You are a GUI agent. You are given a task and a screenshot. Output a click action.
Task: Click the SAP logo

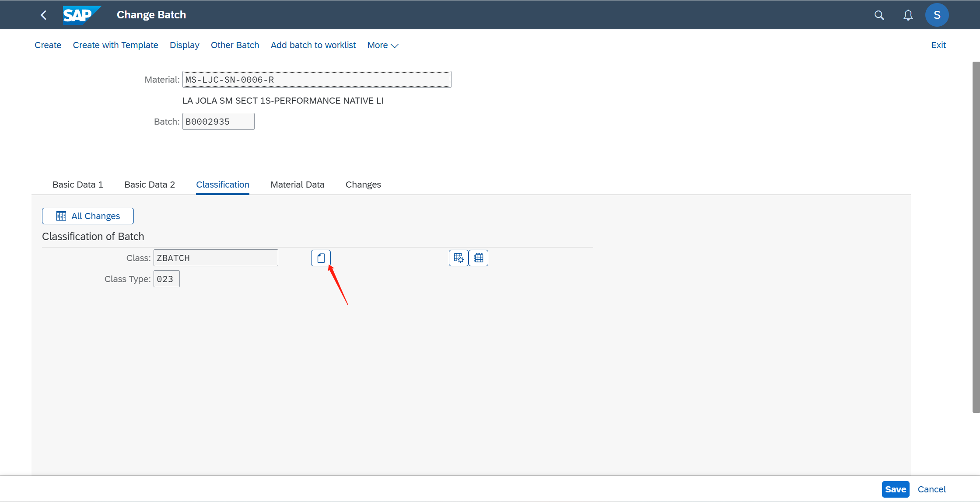point(81,15)
